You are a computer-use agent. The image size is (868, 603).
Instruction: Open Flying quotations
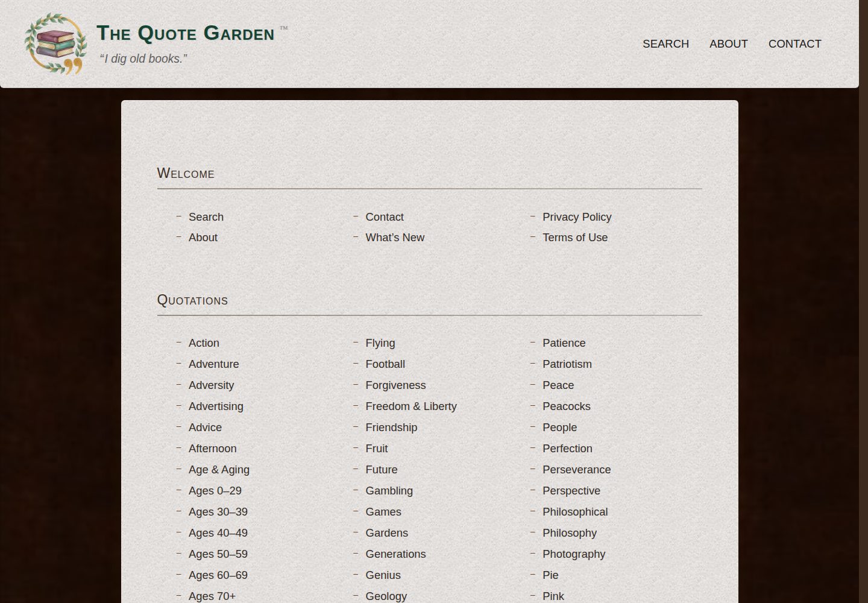point(380,343)
